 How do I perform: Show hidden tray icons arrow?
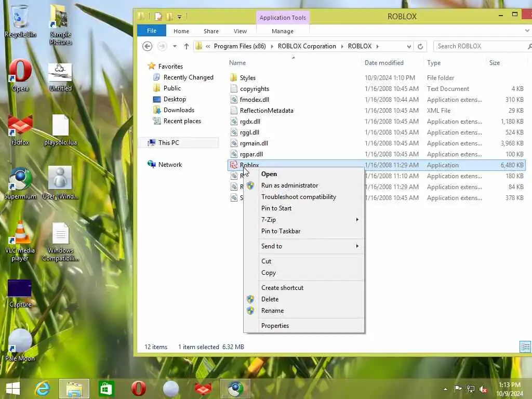tap(445, 389)
